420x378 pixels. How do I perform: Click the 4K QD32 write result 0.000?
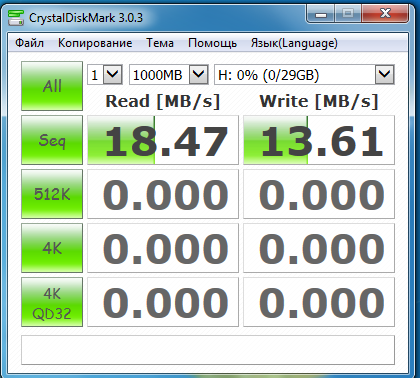(x=319, y=302)
